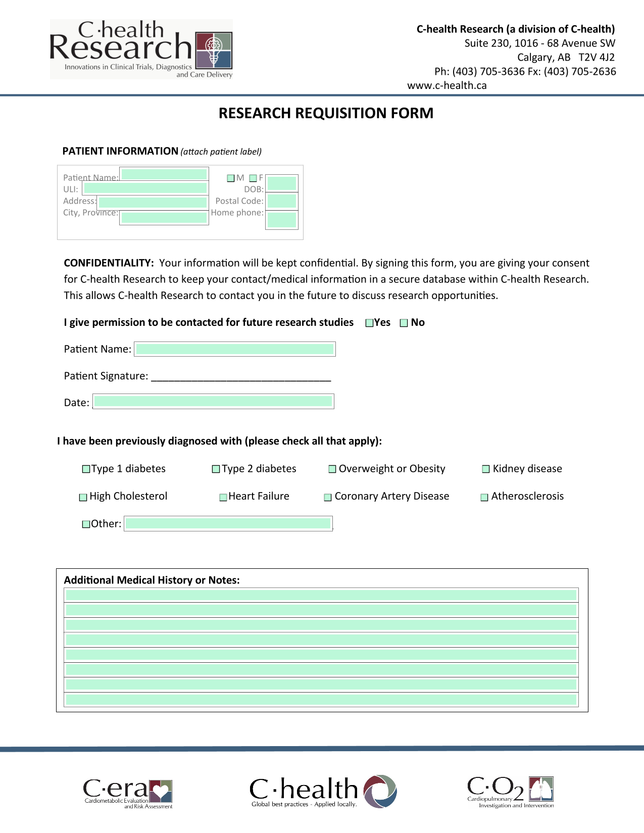644x833 pixels.
Task: Select the Overweight or Obesity checkbox
Action: pyautogui.click(x=332, y=469)
